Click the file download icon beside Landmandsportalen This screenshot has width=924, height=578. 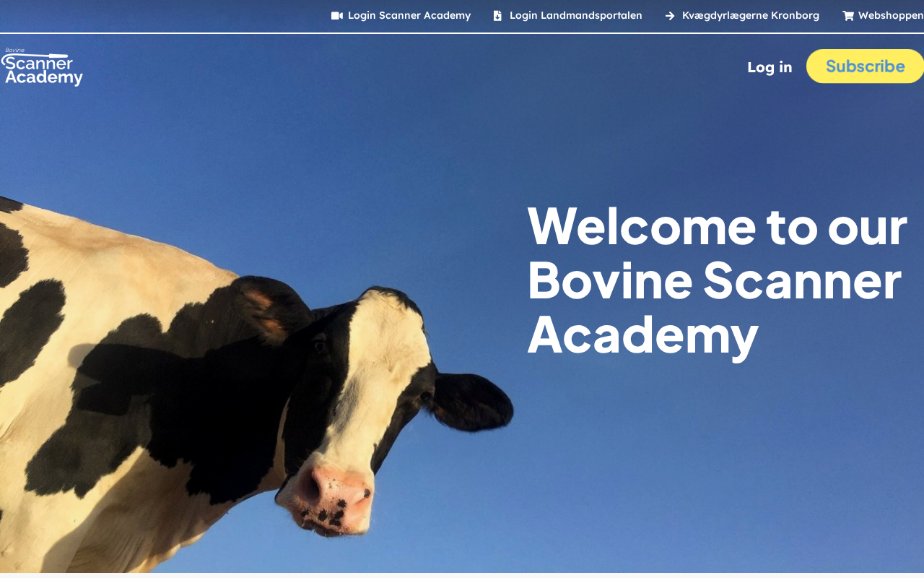click(497, 15)
